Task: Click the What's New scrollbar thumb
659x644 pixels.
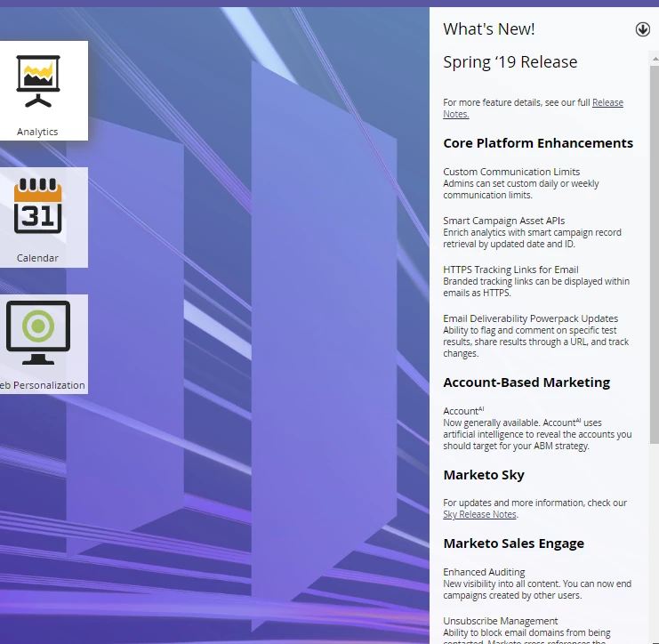Action: click(x=655, y=254)
